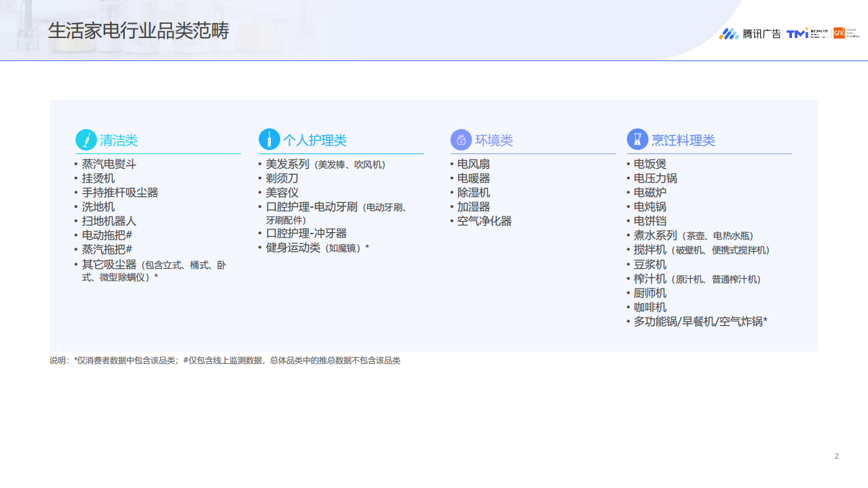This screenshot has width=868, height=488.
Task: Click the blue circle behind the vacuum icon
Action: [x=85, y=139]
